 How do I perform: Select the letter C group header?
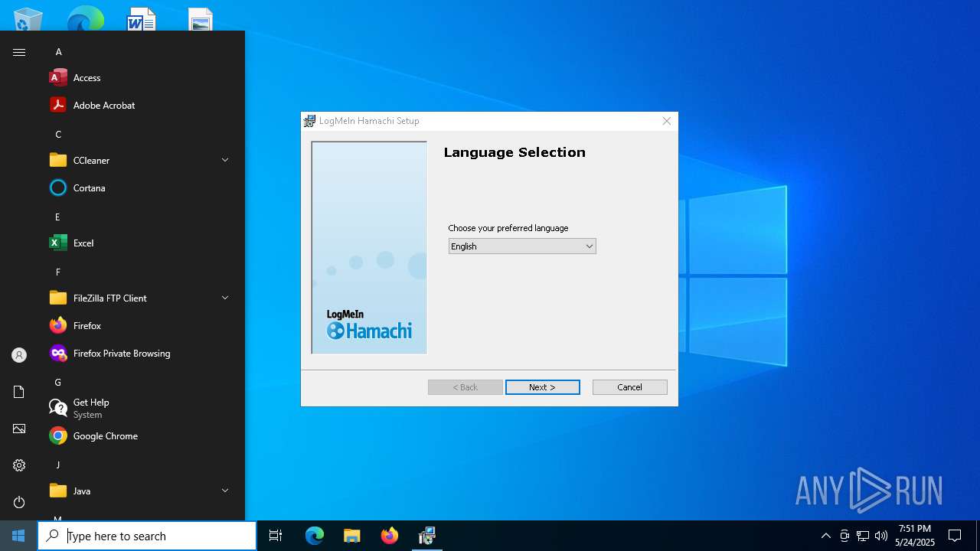[58, 135]
